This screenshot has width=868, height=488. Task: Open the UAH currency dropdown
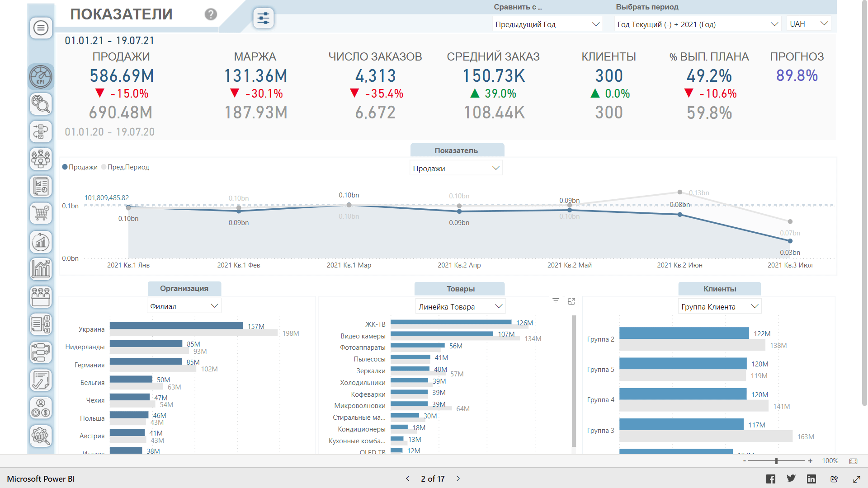click(x=809, y=24)
